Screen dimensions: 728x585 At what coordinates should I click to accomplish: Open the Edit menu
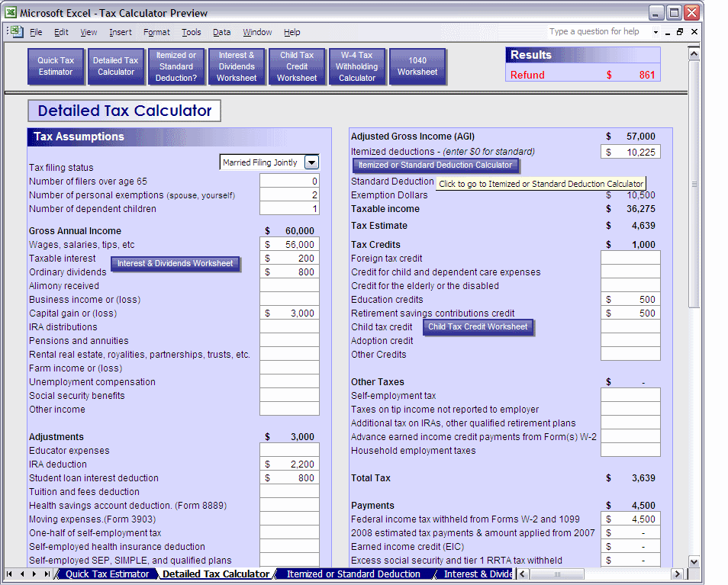pos(61,32)
